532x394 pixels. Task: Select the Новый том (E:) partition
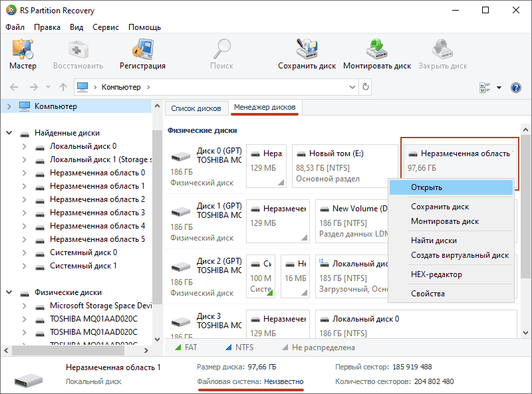pyautogui.click(x=344, y=166)
